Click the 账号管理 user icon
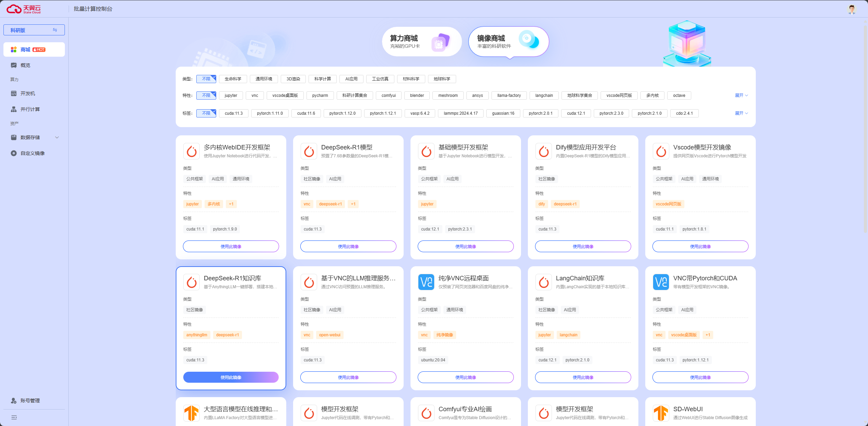868x426 pixels. 14,401
